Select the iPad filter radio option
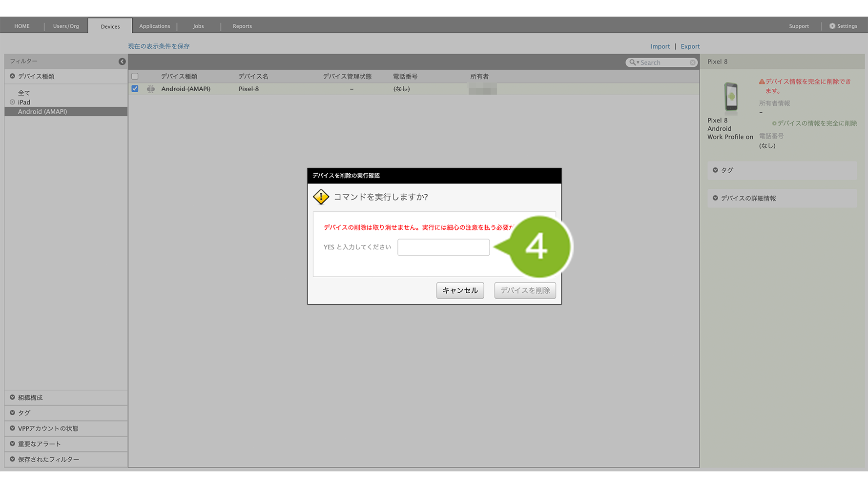 click(13, 102)
